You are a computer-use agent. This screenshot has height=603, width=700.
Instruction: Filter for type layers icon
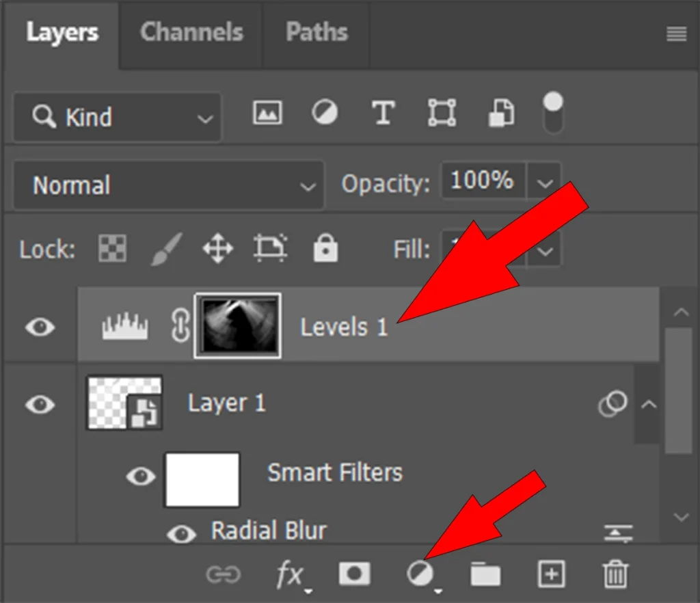(x=383, y=113)
